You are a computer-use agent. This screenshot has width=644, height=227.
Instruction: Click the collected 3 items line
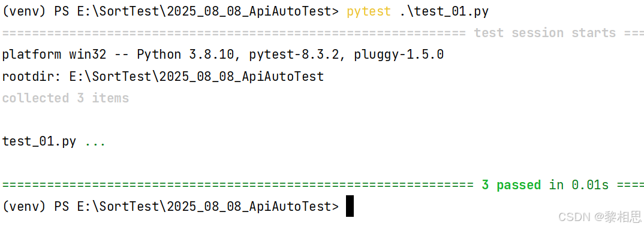click(66, 98)
